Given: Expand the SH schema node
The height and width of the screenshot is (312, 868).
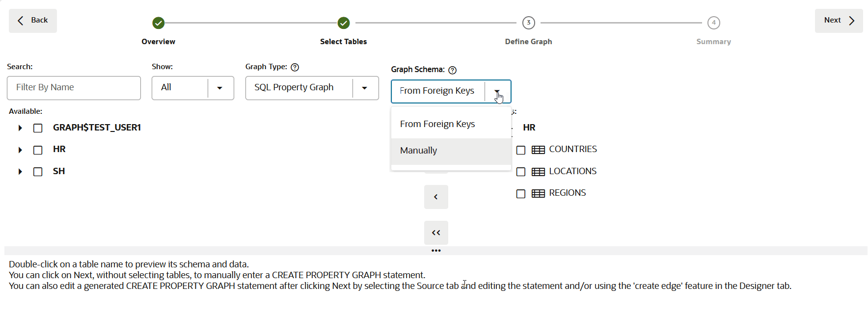Looking at the screenshot, I should click(20, 172).
